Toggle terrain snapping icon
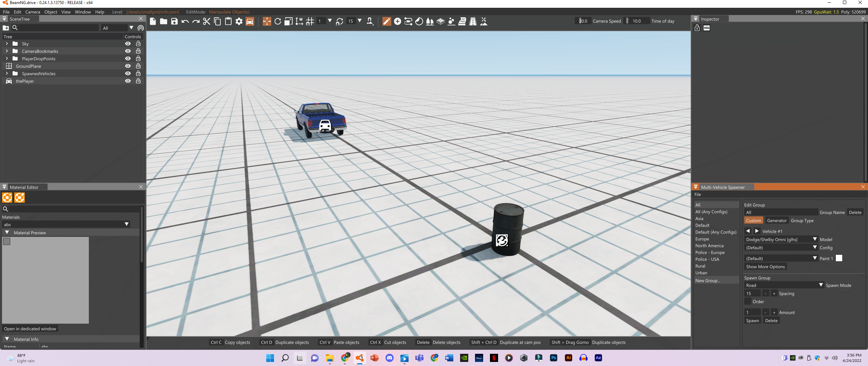 tap(370, 21)
